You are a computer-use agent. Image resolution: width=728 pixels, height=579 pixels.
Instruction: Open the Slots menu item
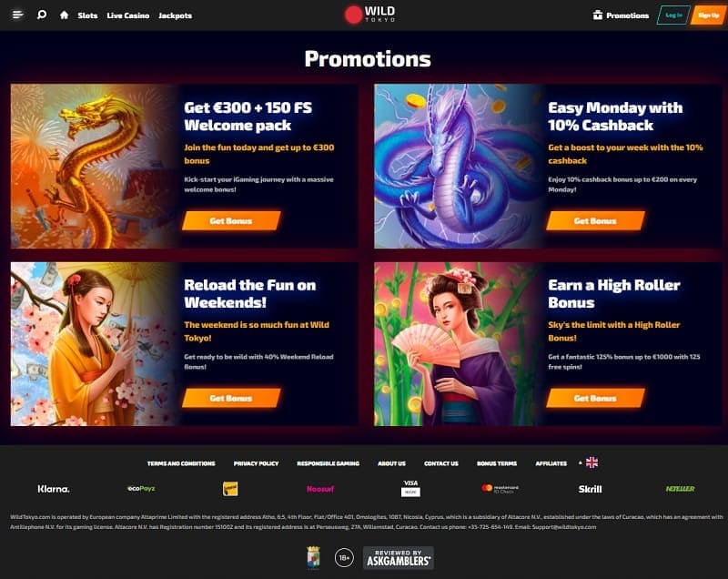coord(87,15)
